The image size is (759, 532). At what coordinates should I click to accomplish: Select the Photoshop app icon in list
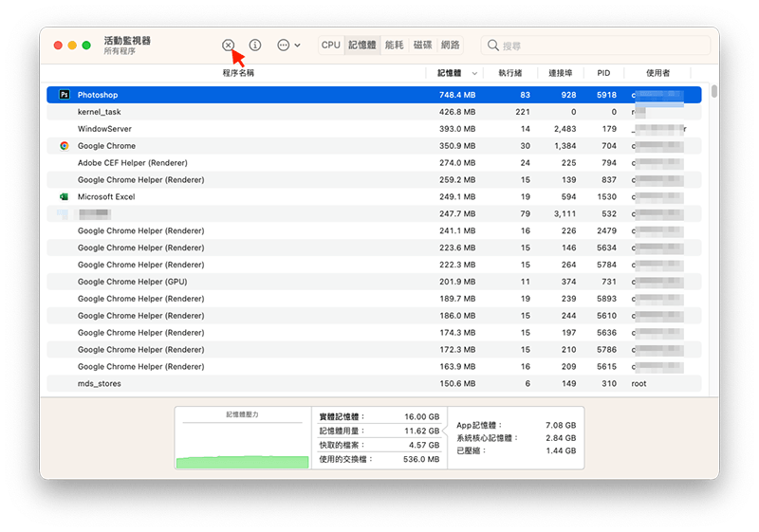point(64,95)
